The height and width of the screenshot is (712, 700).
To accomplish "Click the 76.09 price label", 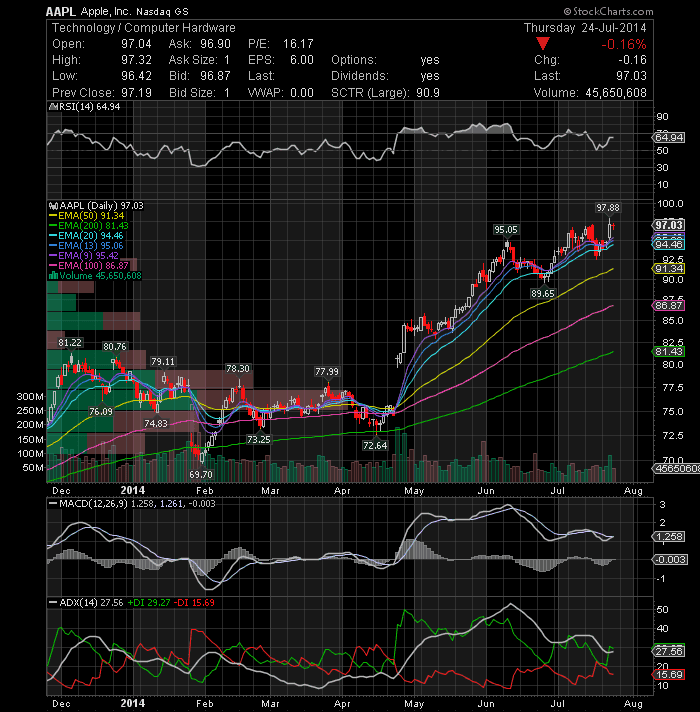I will pyautogui.click(x=101, y=411).
